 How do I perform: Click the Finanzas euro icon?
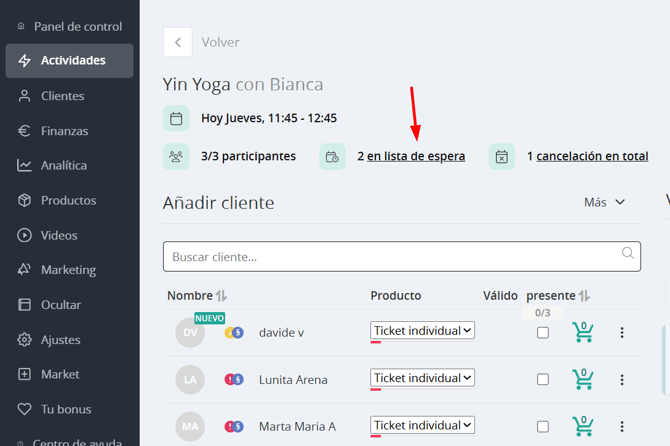(x=24, y=131)
